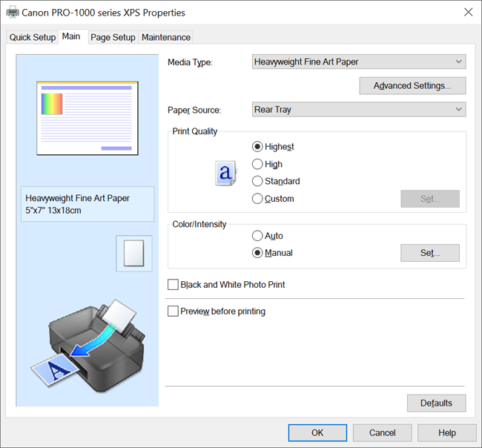Open Advanced Settings
Image resolution: width=482 pixels, height=448 pixels.
point(412,85)
